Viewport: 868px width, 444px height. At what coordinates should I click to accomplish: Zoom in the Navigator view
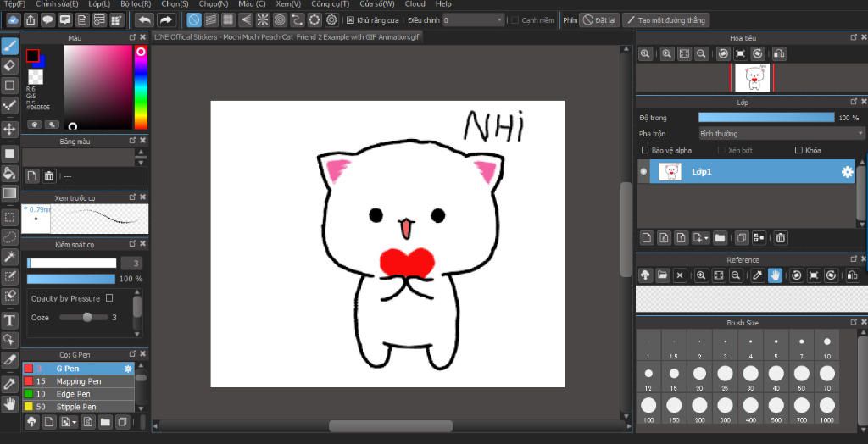pyautogui.click(x=667, y=53)
